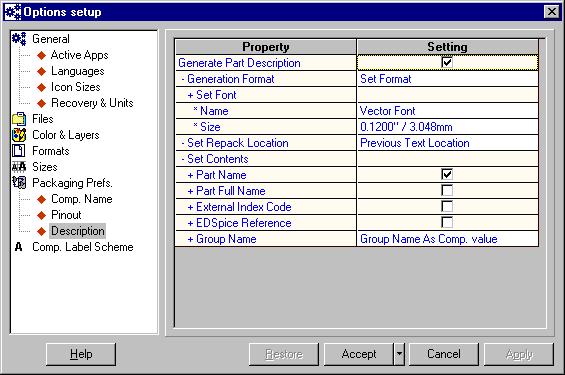Screen dimensions: 565x375
Task: Collapse the Set Repack Location row
Action: 183,143
